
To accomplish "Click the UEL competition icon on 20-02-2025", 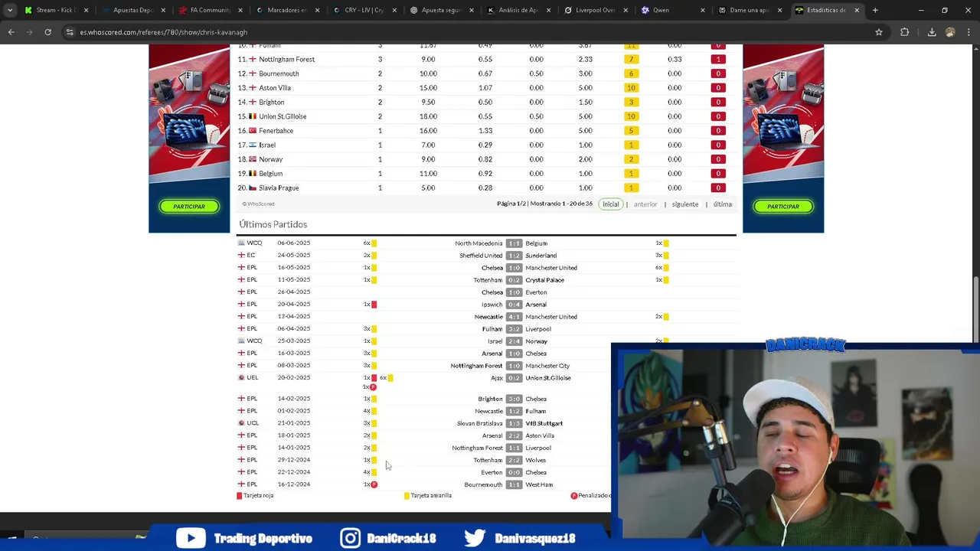I will pos(241,378).
